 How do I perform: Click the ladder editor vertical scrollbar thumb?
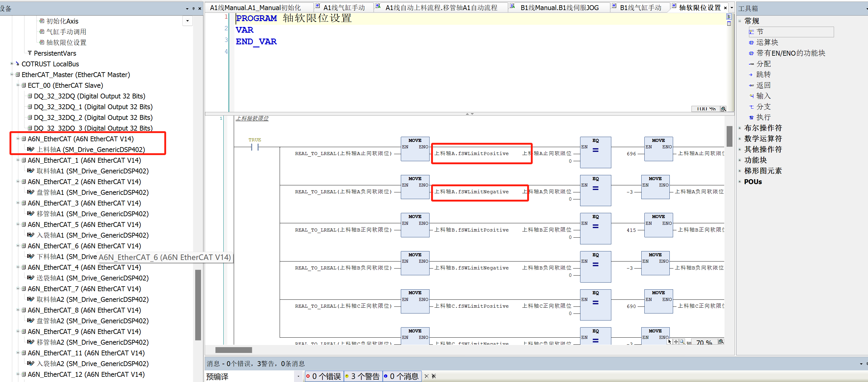coord(729,136)
